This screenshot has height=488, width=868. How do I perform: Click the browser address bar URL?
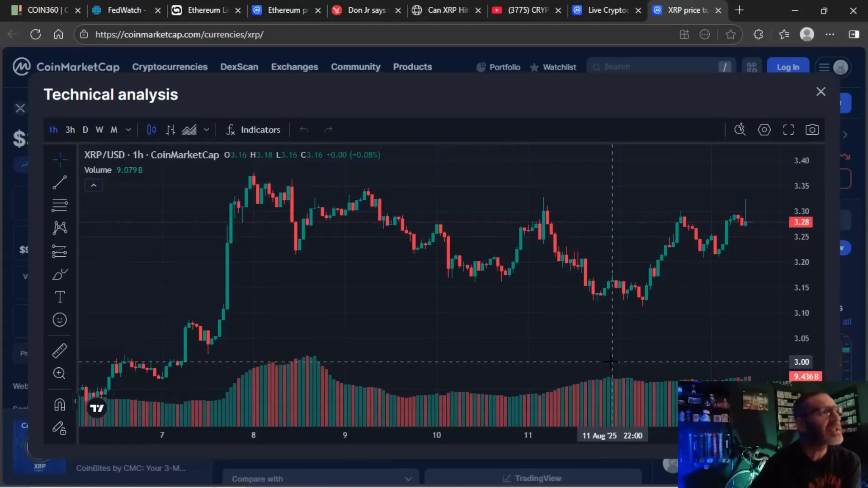tap(179, 34)
